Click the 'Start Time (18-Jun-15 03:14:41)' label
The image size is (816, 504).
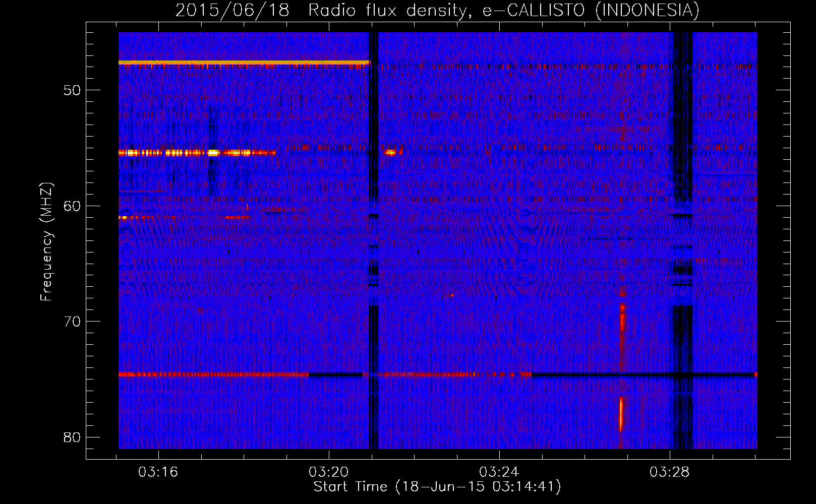pyautogui.click(x=437, y=487)
